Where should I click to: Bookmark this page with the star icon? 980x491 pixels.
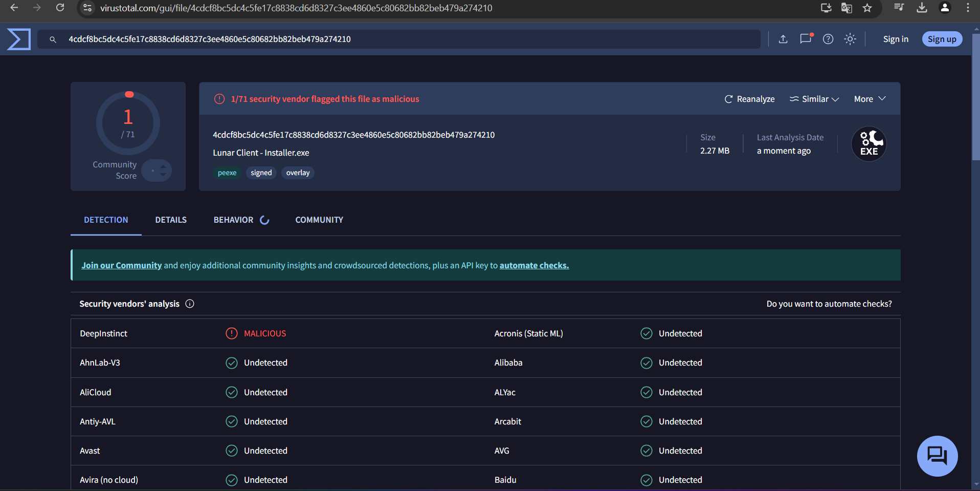click(x=867, y=8)
